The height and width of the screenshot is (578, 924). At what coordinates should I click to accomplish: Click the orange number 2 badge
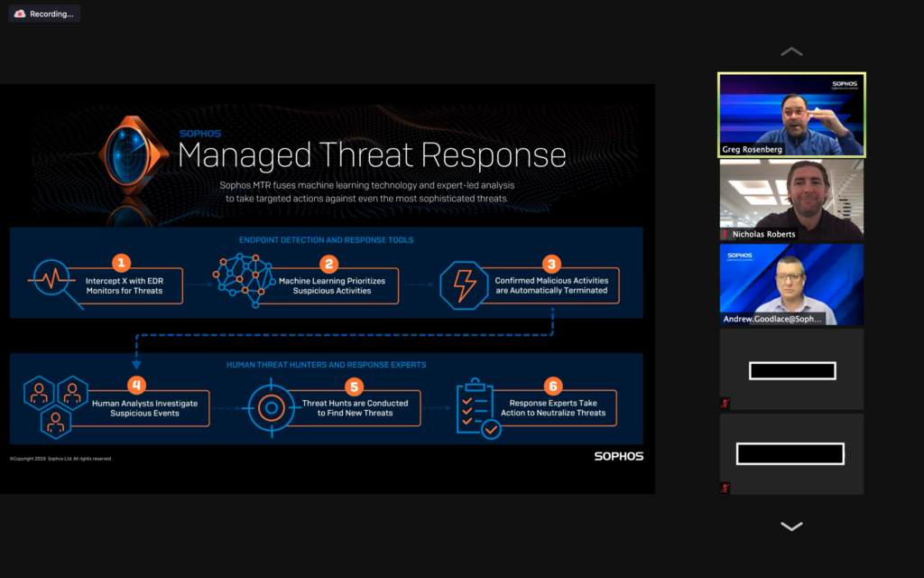(x=328, y=264)
